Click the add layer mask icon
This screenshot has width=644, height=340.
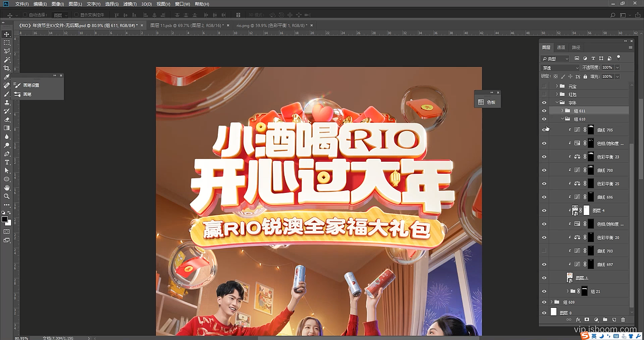[x=587, y=319]
